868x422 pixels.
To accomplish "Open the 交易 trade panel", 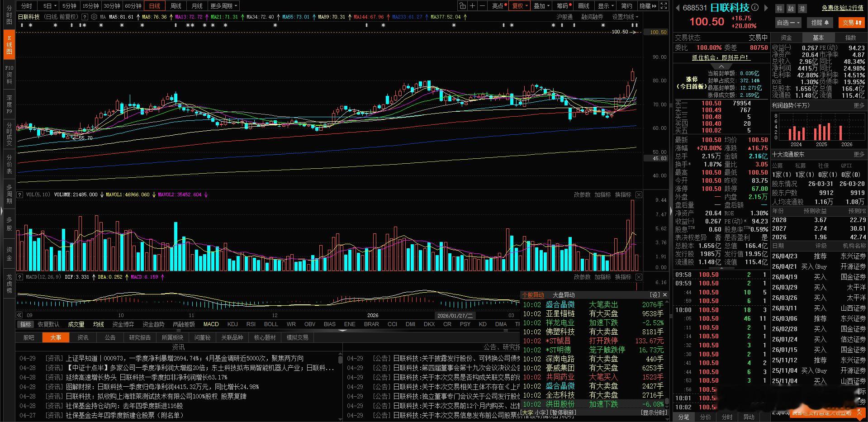I will [851, 22].
